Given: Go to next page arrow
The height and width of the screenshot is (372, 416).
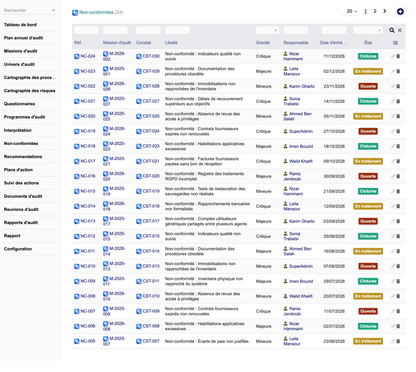Looking at the screenshot, I should 385,11.
